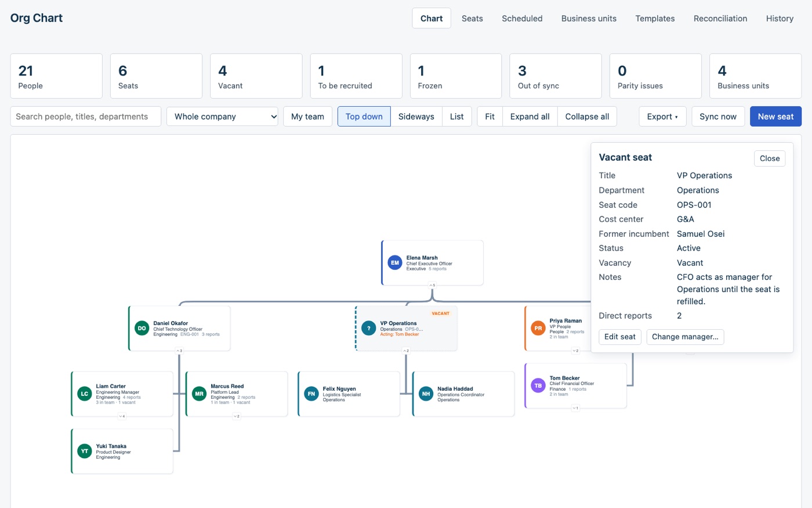Viewport: 812px width, 508px height.
Task: Activate the Top down layout toggle
Action: click(364, 117)
